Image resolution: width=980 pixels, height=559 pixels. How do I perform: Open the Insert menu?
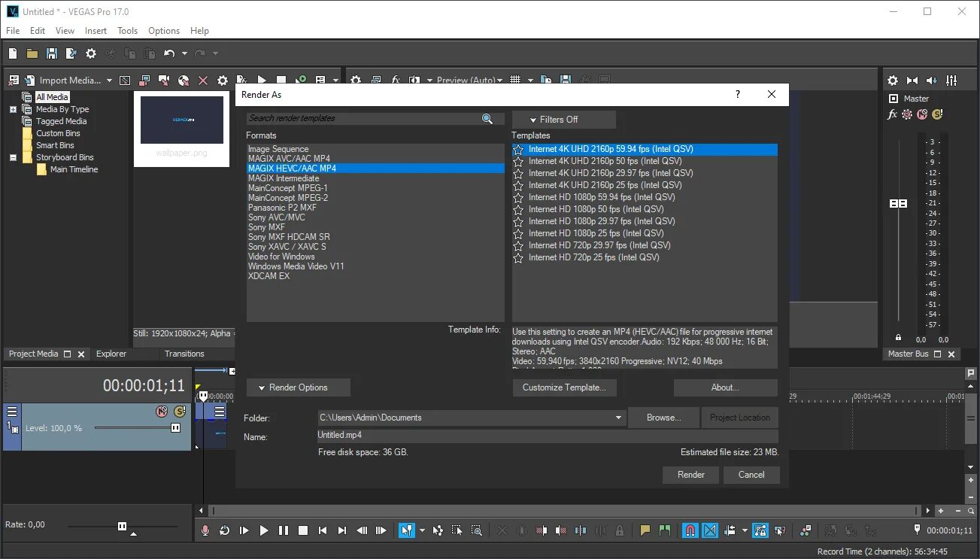click(96, 31)
